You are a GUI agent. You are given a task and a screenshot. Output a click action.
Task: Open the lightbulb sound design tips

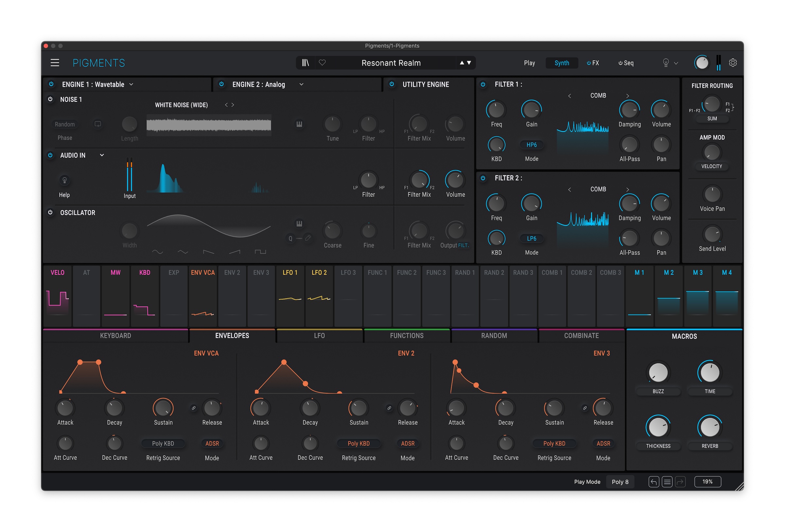click(666, 63)
